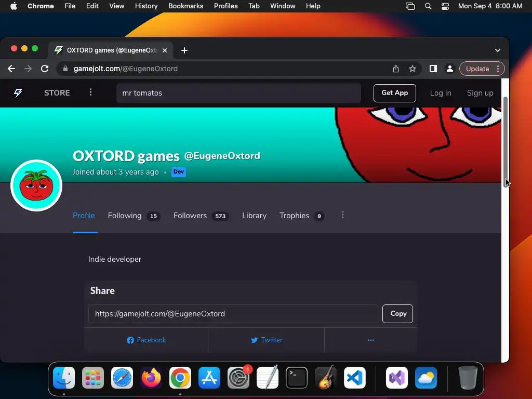Click the tomato profile avatar
This screenshot has height=399, width=532.
pos(36,185)
